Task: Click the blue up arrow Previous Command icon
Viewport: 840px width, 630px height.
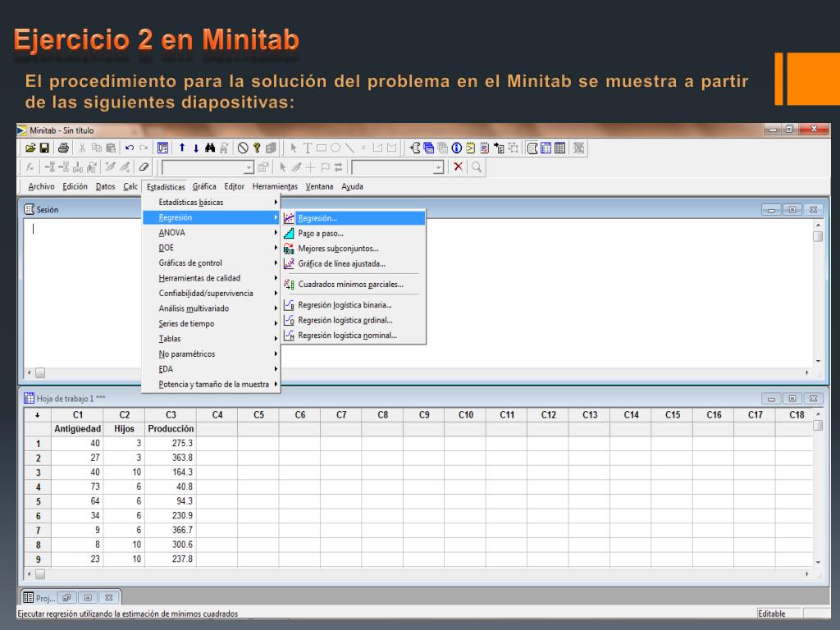Action: [182, 148]
